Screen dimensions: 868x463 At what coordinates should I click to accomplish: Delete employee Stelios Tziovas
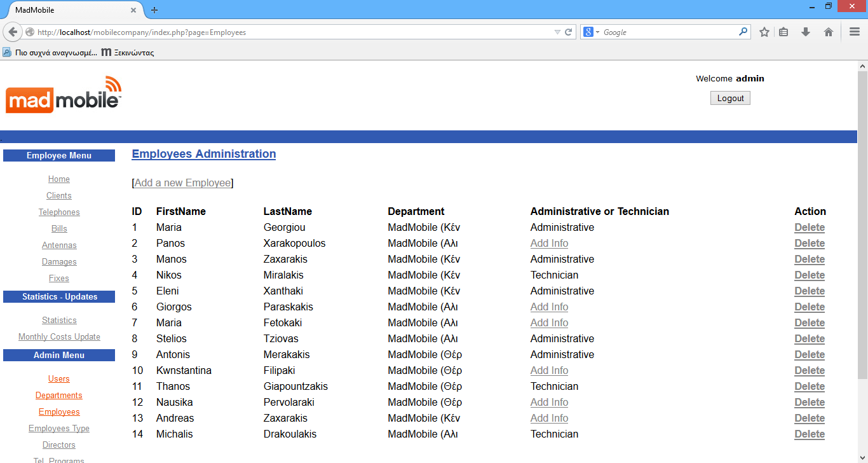click(x=810, y=339)
